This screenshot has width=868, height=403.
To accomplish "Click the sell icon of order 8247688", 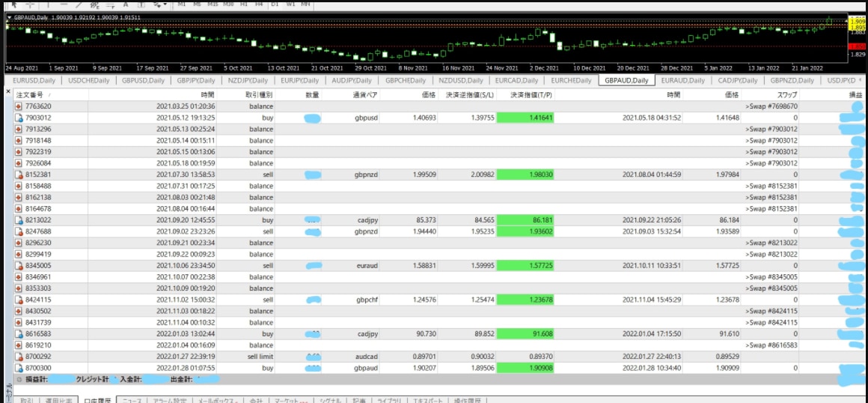I will coord(18,231).
